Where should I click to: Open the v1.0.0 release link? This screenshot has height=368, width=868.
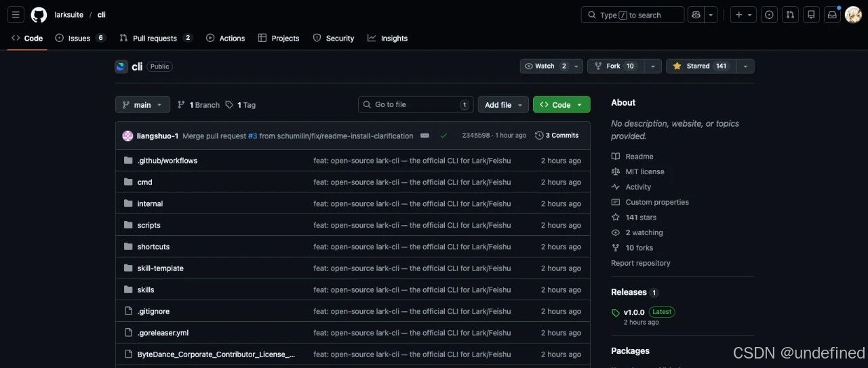(x=634, y=312)
